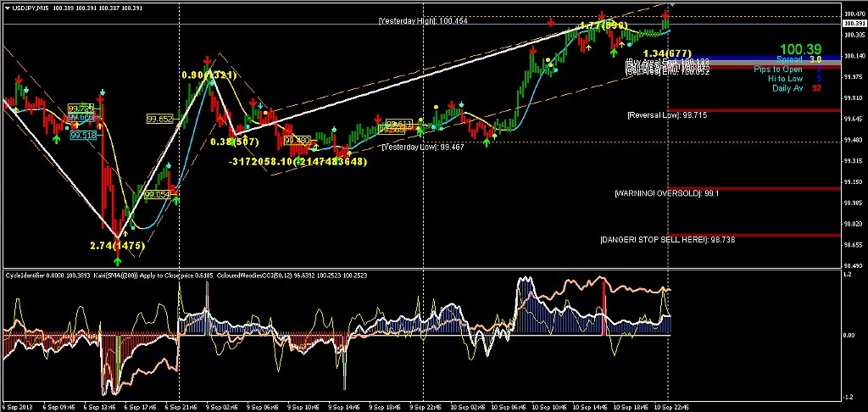Click the Hi to Low readout

[794, 79]
